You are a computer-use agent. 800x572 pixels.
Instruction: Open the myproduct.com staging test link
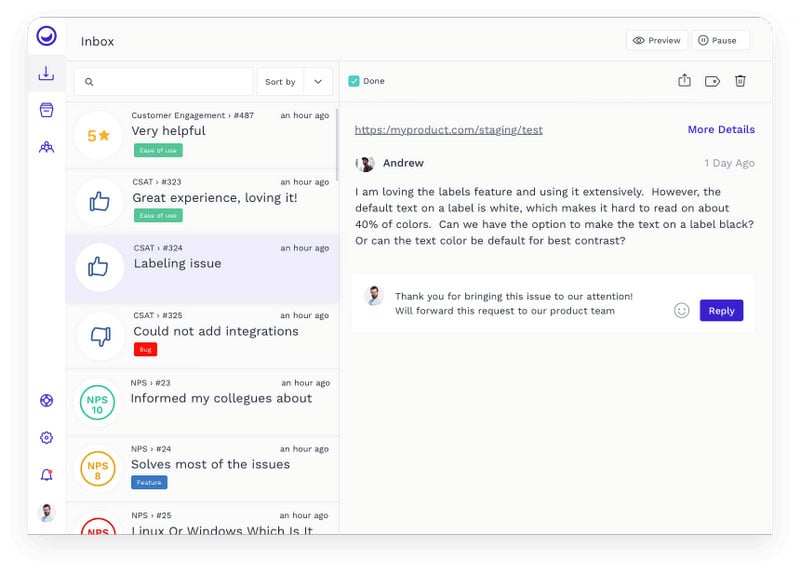[x=448, y=130]
